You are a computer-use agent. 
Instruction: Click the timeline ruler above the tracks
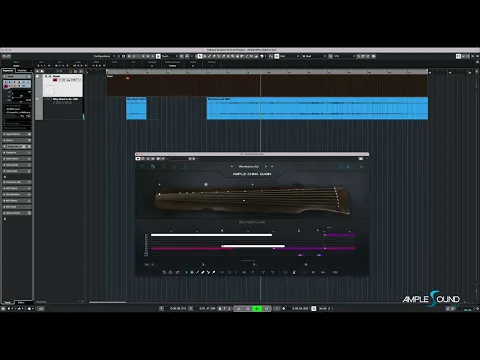tap(267, 72)
